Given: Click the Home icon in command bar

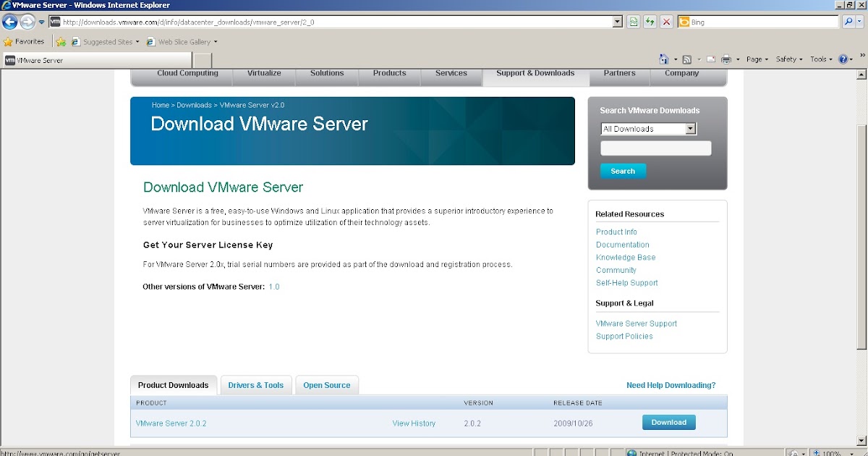Looking at the screenshot, I should click(x=664, y=59).
